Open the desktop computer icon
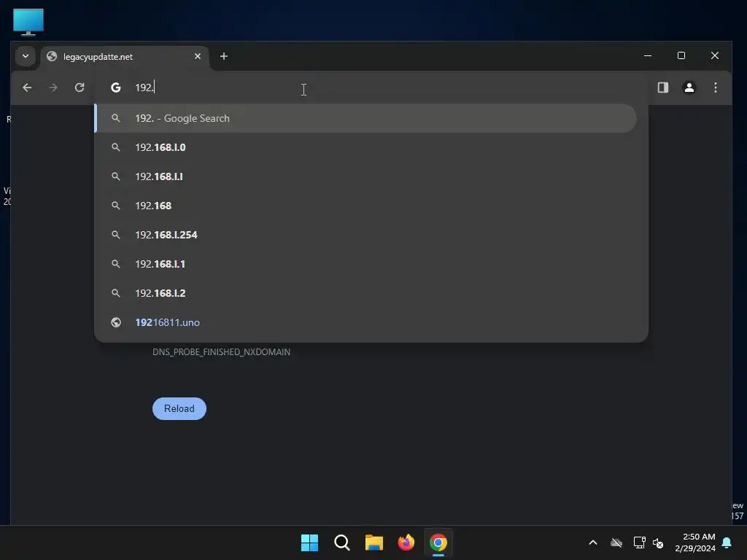This screenshot has height=560, width=747. (28, 22)
